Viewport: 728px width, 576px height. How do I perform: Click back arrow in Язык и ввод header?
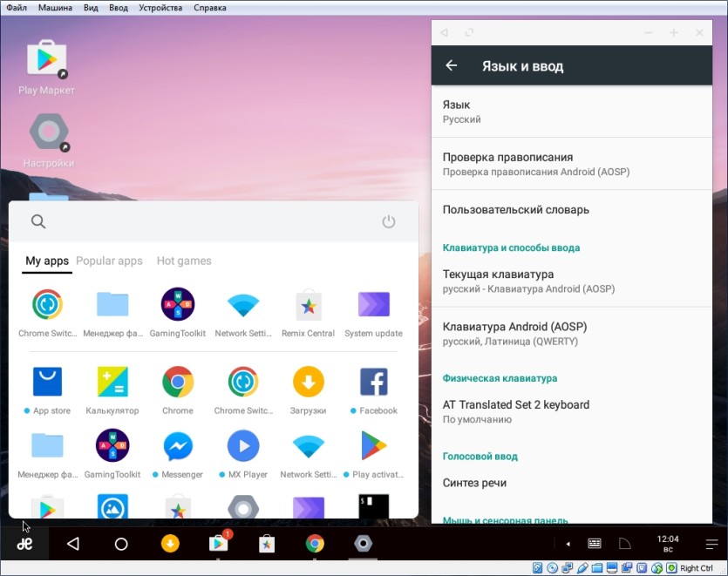pyautogui.click(x=452, y=65)
